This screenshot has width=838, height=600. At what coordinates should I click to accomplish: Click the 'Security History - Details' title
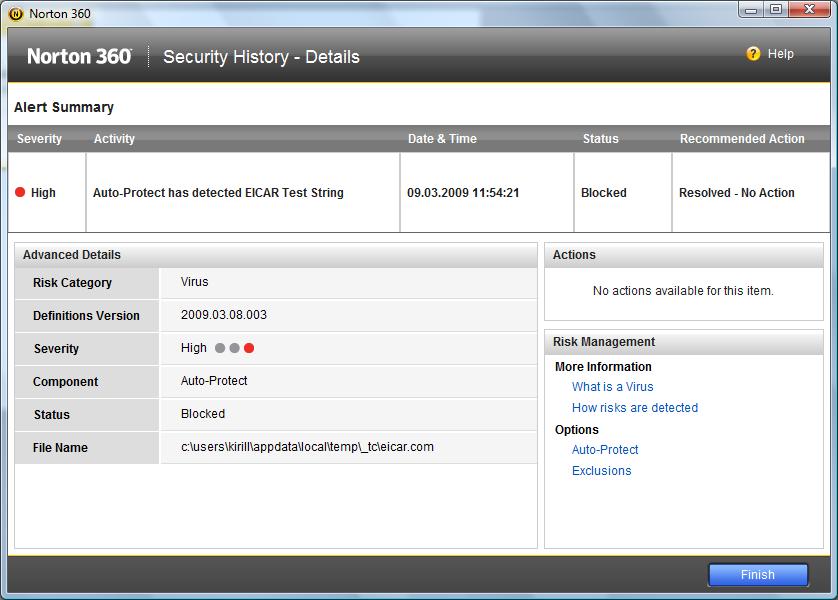point(261,57)
